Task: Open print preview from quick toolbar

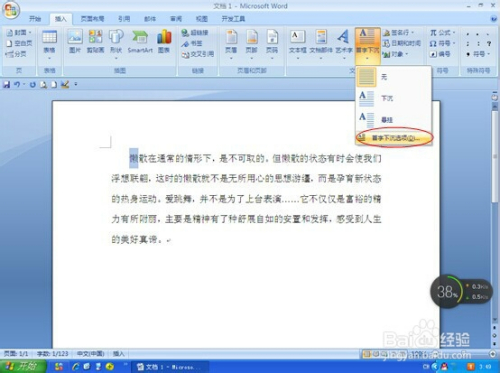Action: click(43, 85)
